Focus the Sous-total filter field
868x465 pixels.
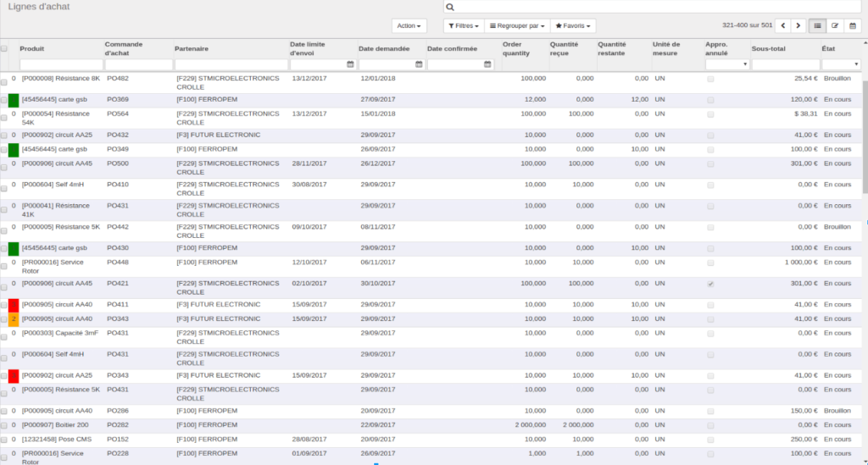pos(786,64)
